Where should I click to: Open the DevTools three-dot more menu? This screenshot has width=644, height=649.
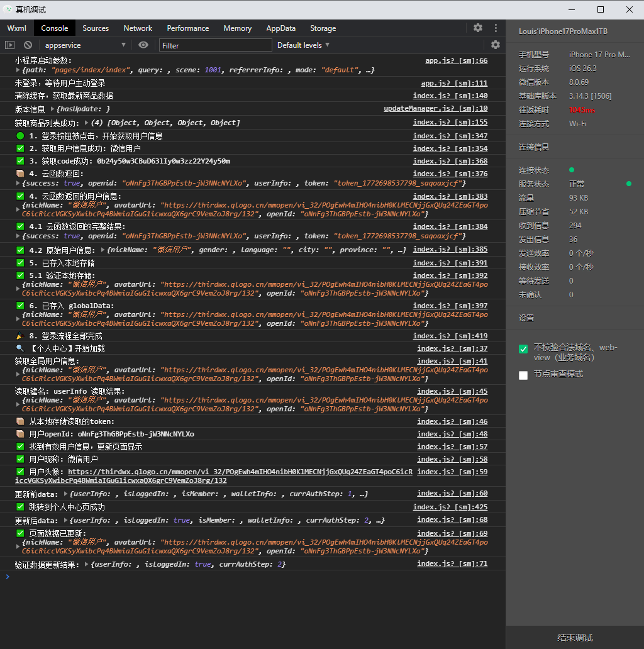496,28
